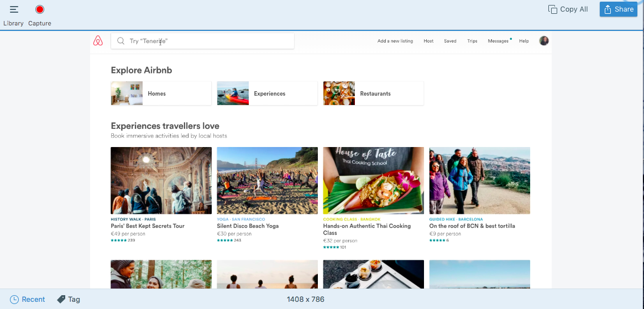Screen dimensions: 644x309
Task: Click the 1408 x 786 dimensions text
Action: coord(306,300)
